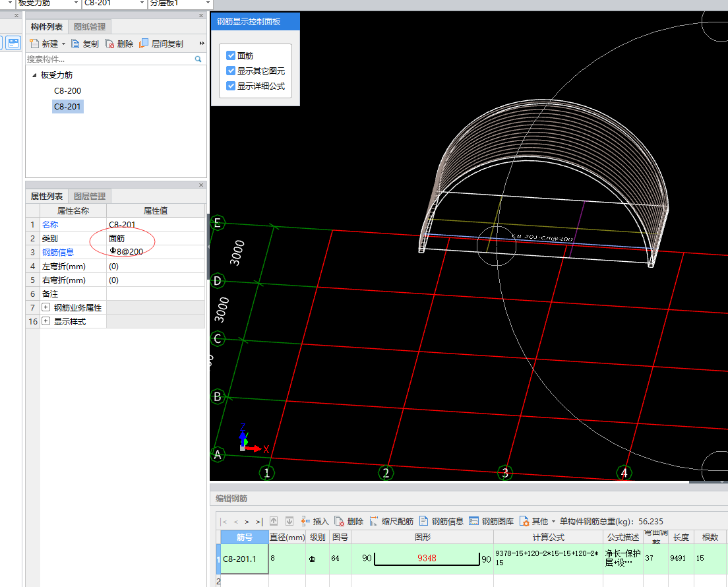
Task: Click the search magnifier icon in component search
Action: click(x=198, y=59)
